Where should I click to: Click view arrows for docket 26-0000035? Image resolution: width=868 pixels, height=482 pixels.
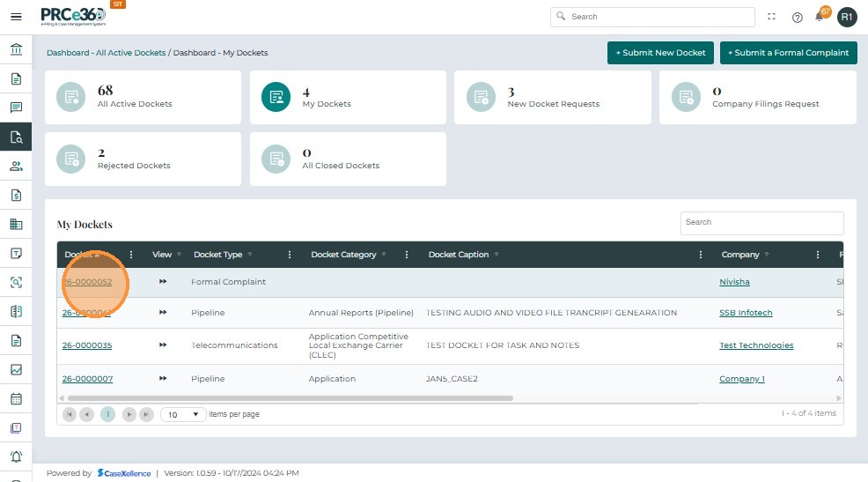(163, 345)
